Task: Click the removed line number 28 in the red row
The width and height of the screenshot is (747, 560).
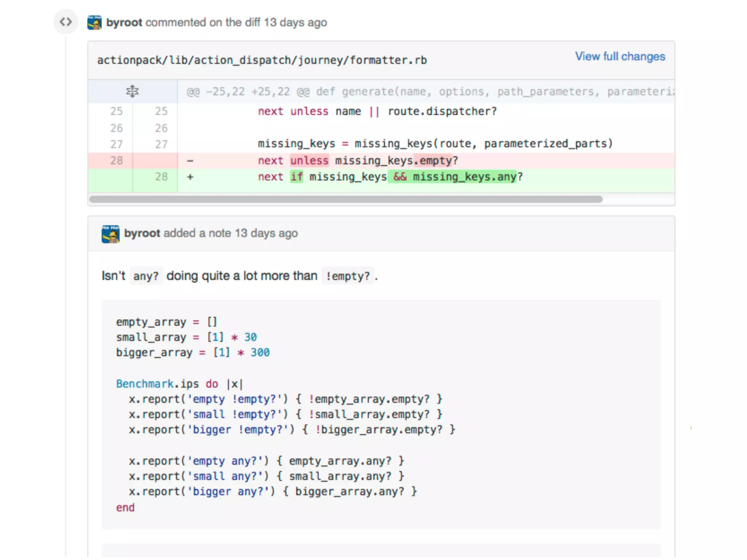Action: [116, 160]
